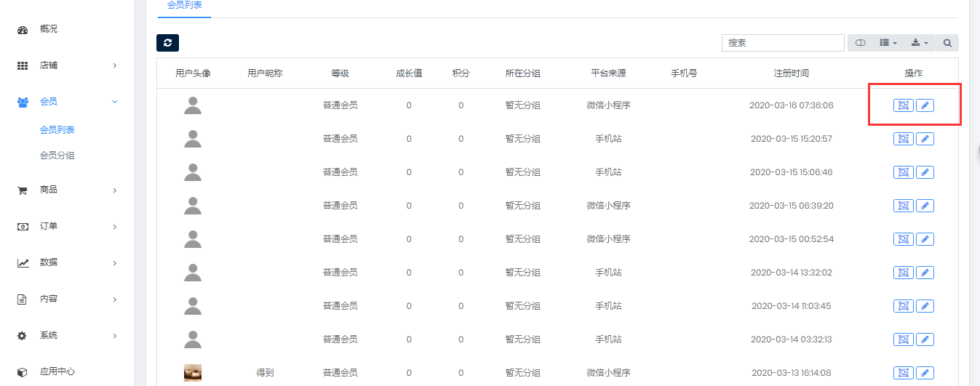Toggle table card view switch
Image resolution: width=980 pixels, height=386 pixels.
point(860,43)
